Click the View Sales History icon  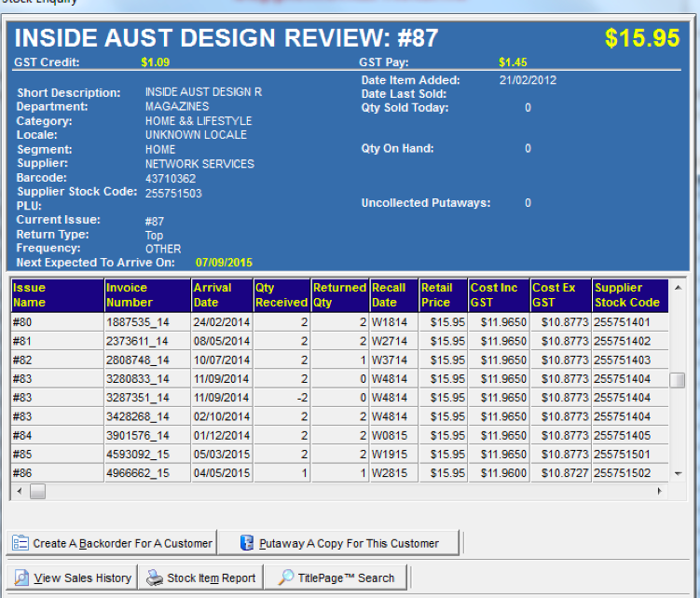point(21,578)
